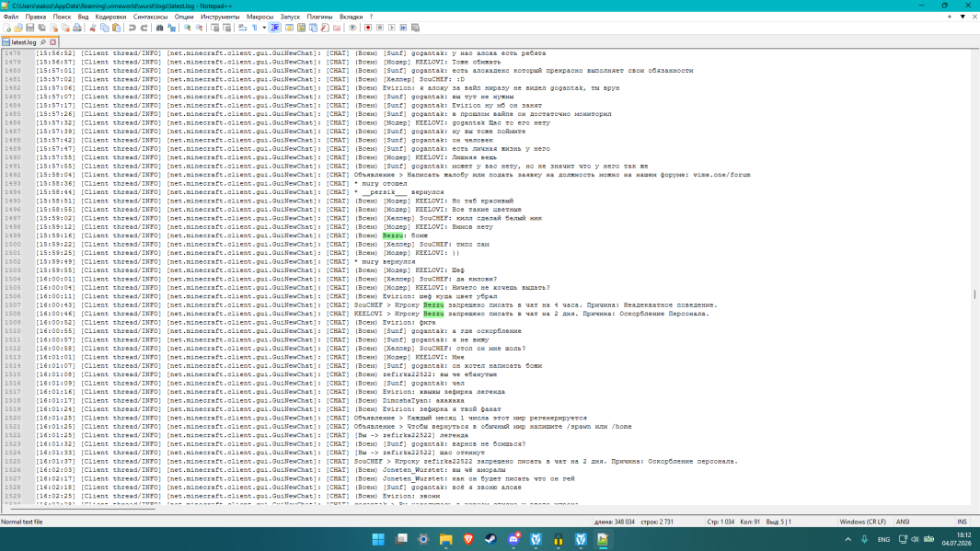Click Run macro multiple times icon
Viewport: 980px width, 551px height.
[404, 28]
